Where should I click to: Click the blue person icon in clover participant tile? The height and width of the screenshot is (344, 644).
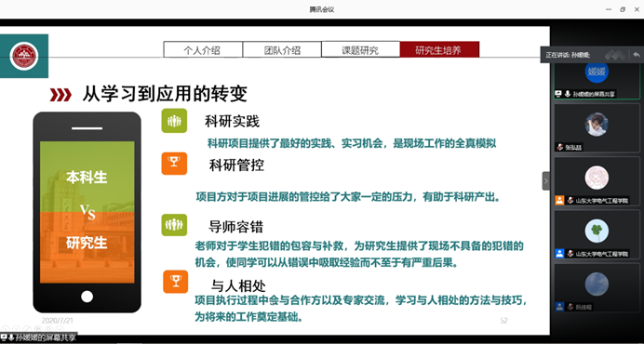click(559, 253)
